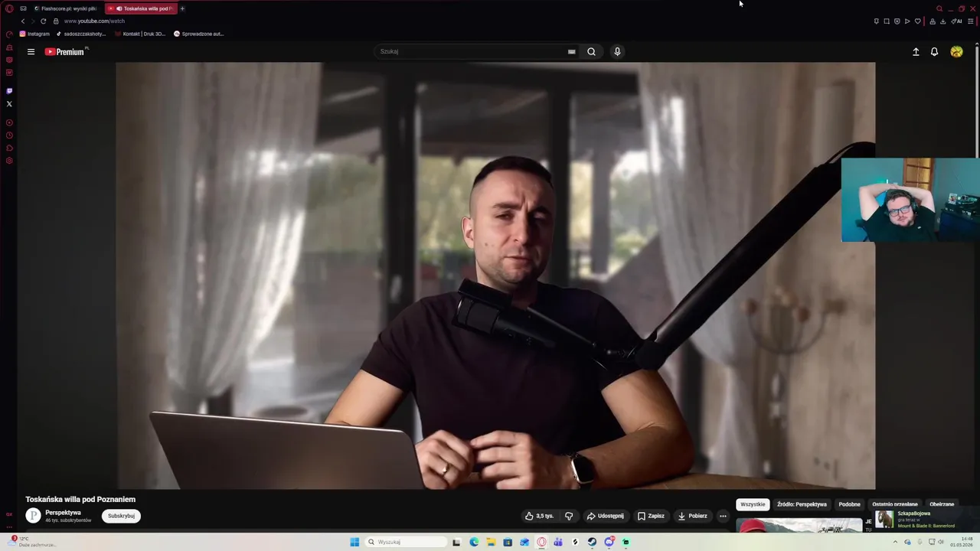
Task: Open the Kontakt Druk 3D bookmark
Action: [x=139, y=34]
